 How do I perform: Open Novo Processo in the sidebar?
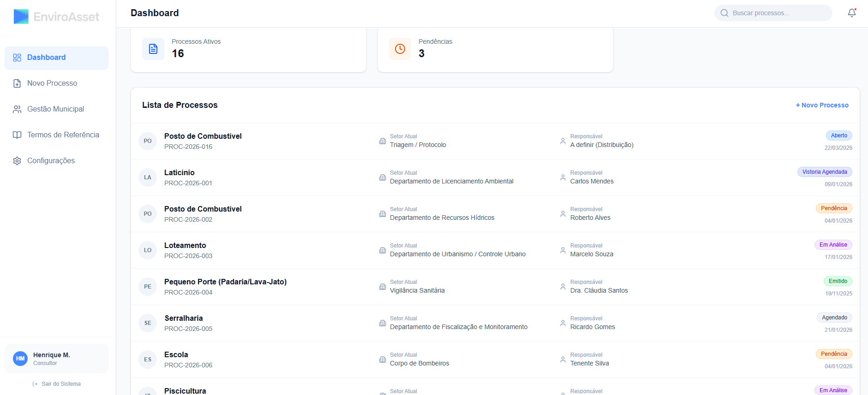[52, 83]
